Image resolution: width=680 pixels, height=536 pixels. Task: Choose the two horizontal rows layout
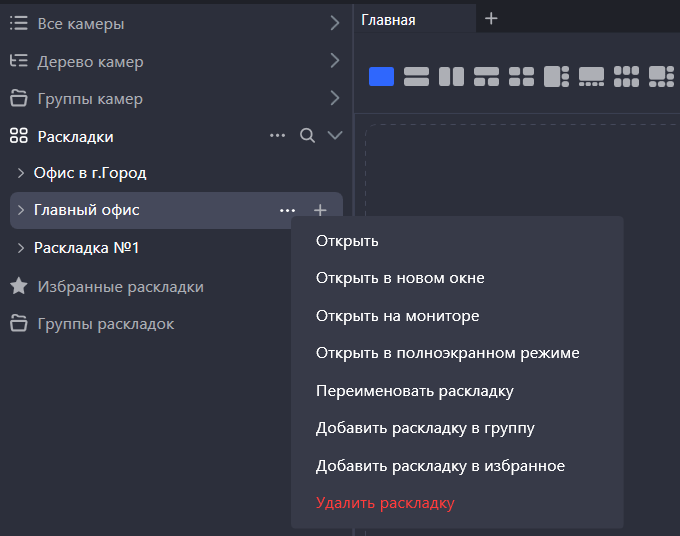416,77
